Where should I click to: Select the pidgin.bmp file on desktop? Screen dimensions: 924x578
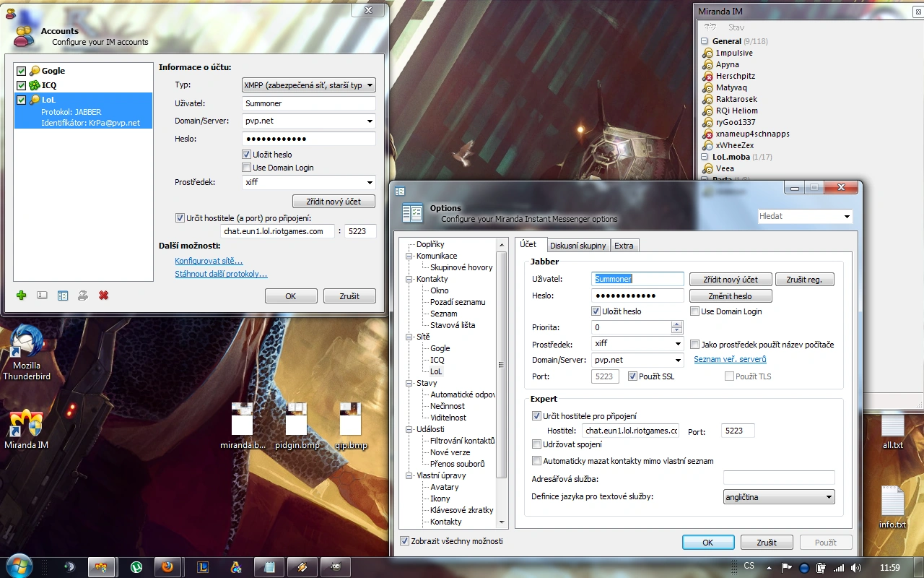tap(297, 426)
